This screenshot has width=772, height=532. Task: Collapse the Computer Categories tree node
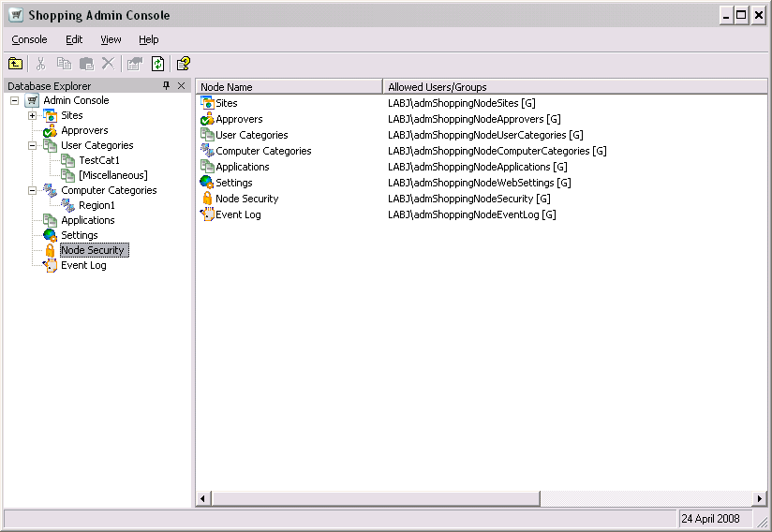click(x=33, y=190)
